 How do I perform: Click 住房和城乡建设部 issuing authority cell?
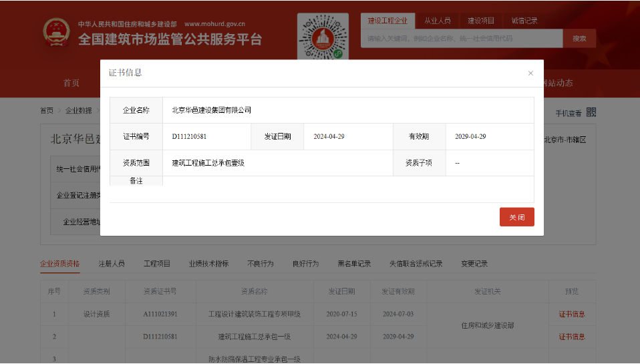(487, 326)
